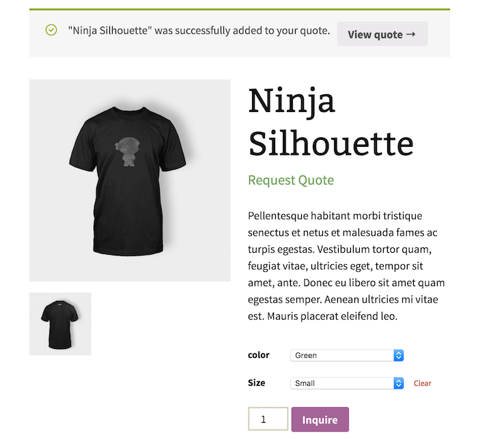
Task: Click the color dropdown's blue stepper arrows
Action: (398, 355)
